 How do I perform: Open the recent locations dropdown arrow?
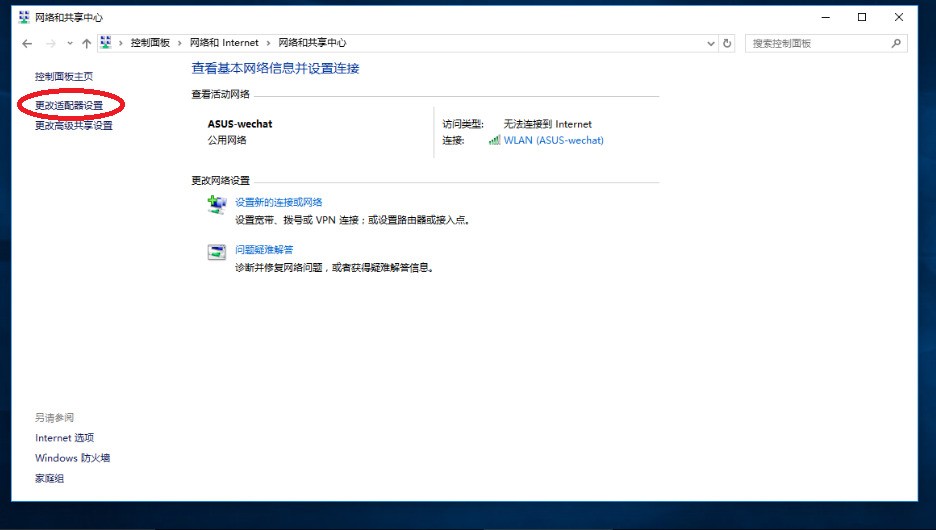pyautogui.click(x=69, y=44)
